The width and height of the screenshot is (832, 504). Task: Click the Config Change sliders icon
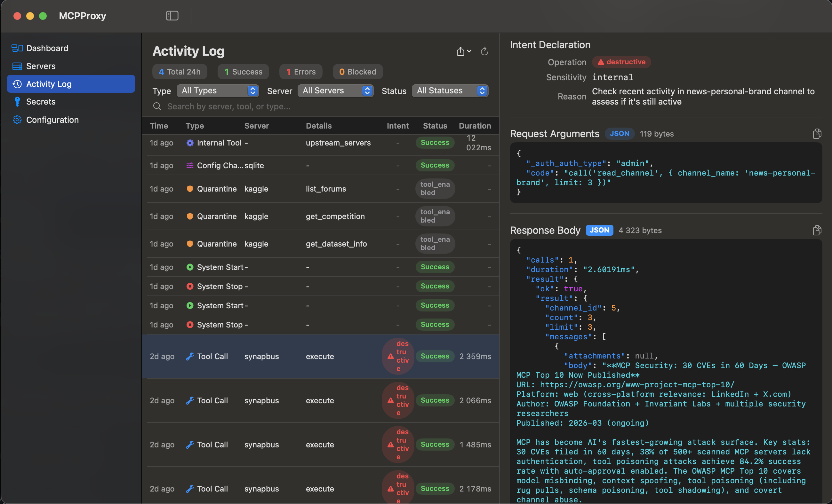[x=190, y=165]
